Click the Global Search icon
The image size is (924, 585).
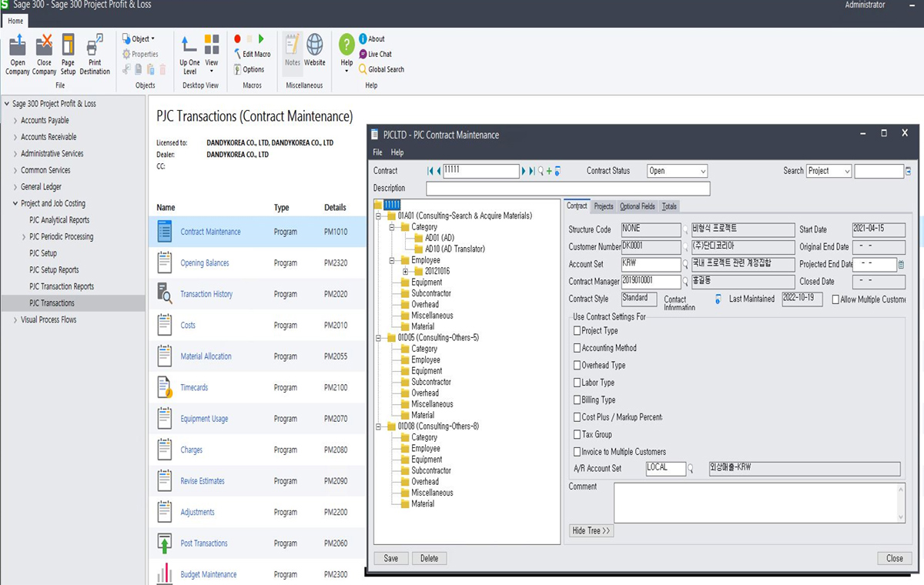[x=363, y=69]
